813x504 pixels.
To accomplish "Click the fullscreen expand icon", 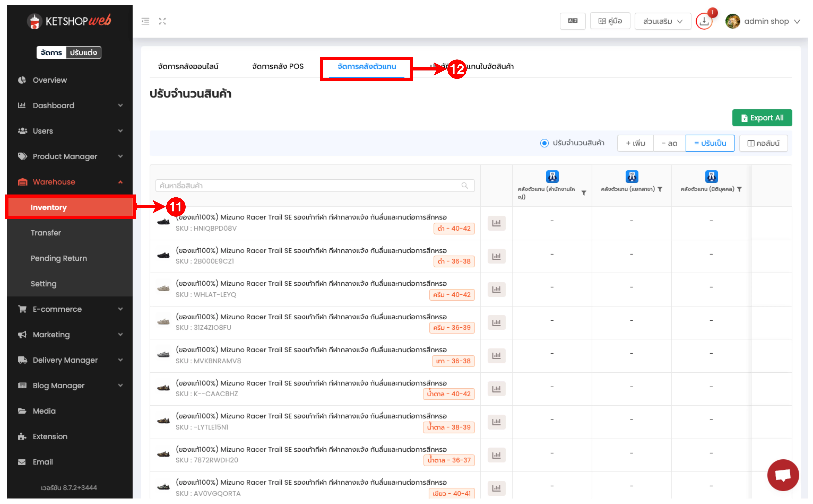I will click(x=162, y=21).
